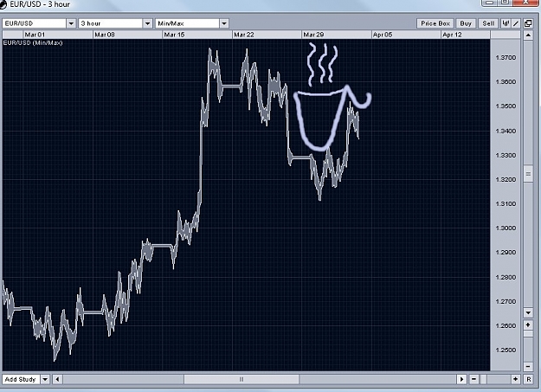Click the Sell button
The width and height of the screenshot is (541, 392).
488,23
